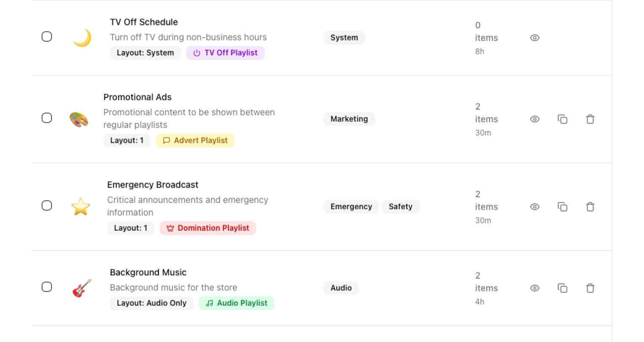
Task: Copy the Background Music playlist
Action: (x=562, y=288)
